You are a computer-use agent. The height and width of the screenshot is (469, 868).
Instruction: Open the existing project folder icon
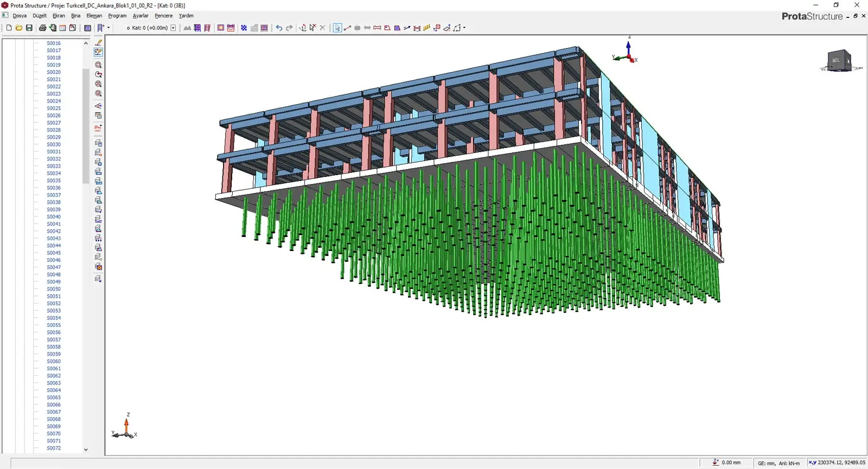19,28
